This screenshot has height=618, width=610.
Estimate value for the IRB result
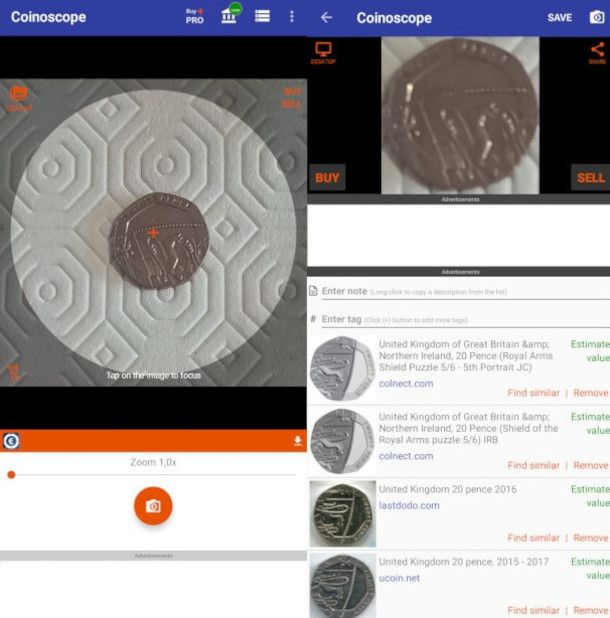590,424
